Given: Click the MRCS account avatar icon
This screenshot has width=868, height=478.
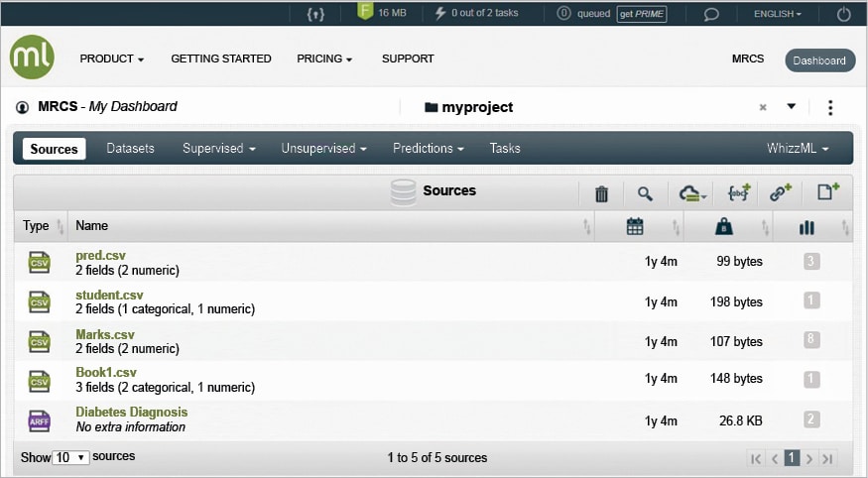Looking at the screenshot, I should pos(22,107).
